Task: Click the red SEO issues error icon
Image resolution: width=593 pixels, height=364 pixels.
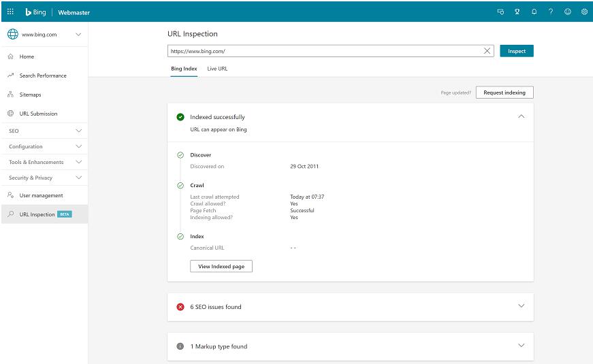Action: (180, 307)
